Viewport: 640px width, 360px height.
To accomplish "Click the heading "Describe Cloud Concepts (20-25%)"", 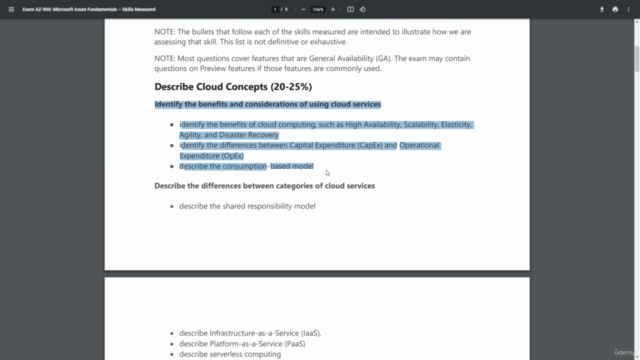I will coord(233,87).
